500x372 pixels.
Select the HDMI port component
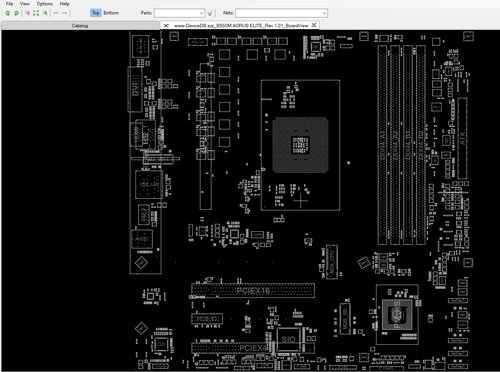click(136, 135)
